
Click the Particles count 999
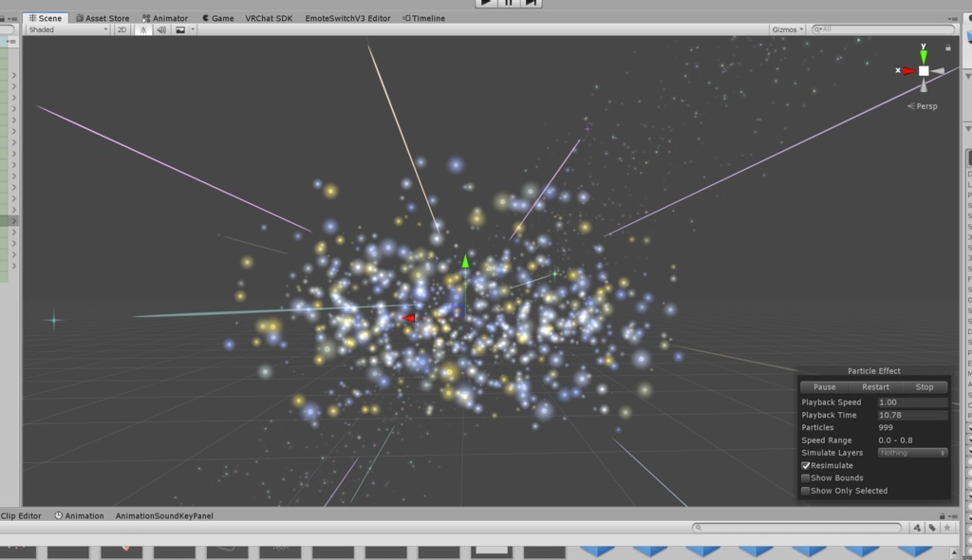tap(886, 427)
